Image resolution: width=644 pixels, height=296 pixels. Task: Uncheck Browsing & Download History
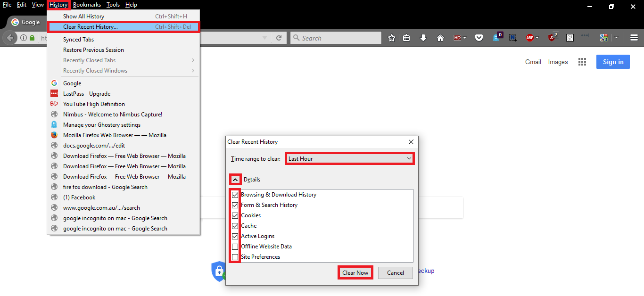coord(235,195)
